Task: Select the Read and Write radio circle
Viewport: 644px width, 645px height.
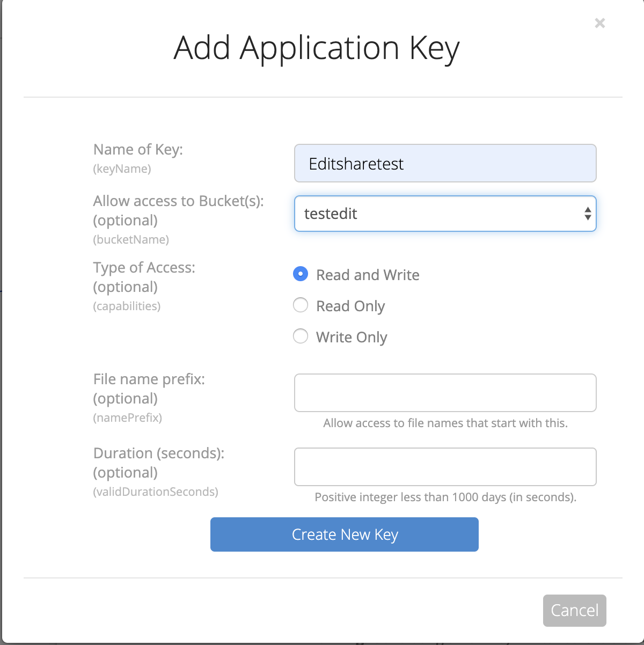Action: (x=301, y=274)
